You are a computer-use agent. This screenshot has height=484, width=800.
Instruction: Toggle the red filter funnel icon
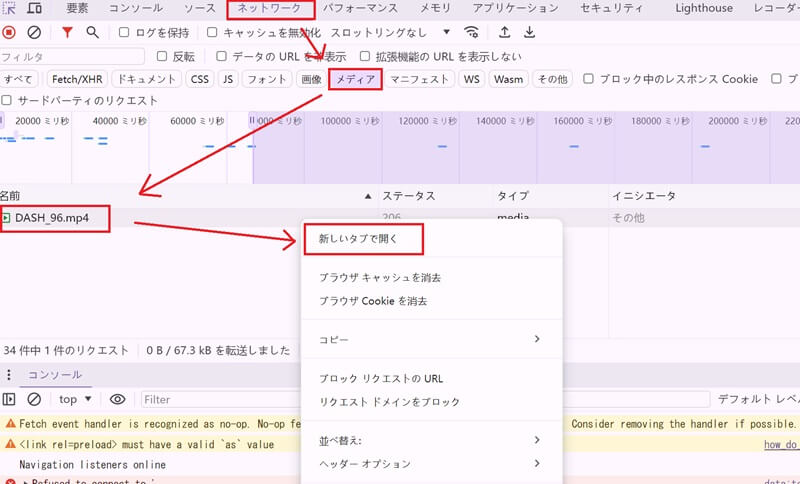point(67,33)
